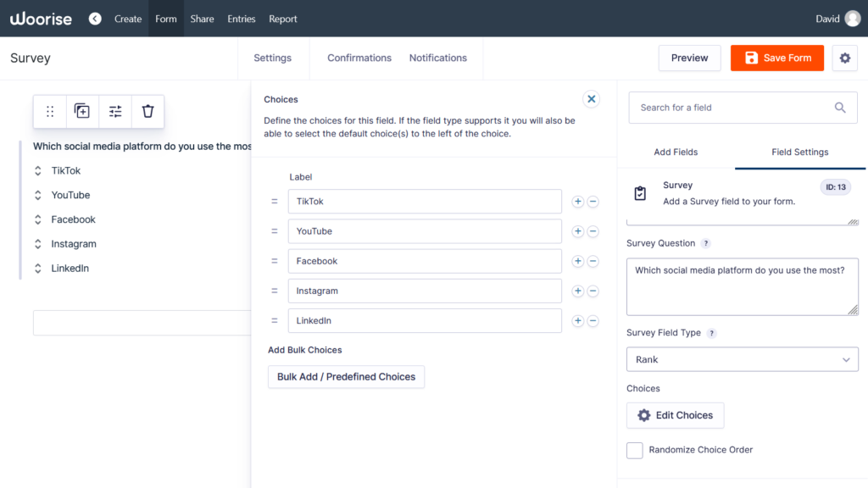This screenshot has height=488, width=868.
Task: Switch to Add Fields tab
Action: pyautogui.click(x=676, y=152)
